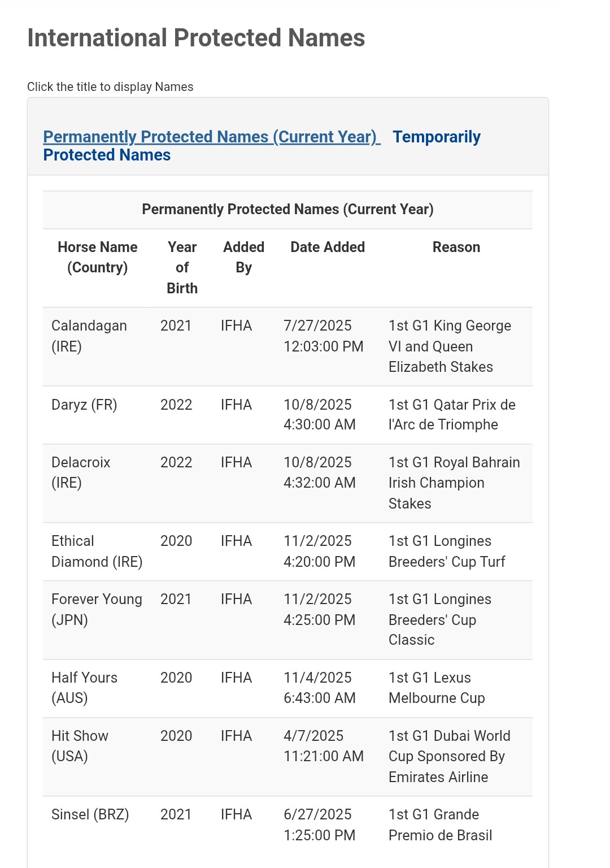This screenshot has height=868, width=610.
Task: Select the Half Yours (AUS) entry
Action: [84, 688]
